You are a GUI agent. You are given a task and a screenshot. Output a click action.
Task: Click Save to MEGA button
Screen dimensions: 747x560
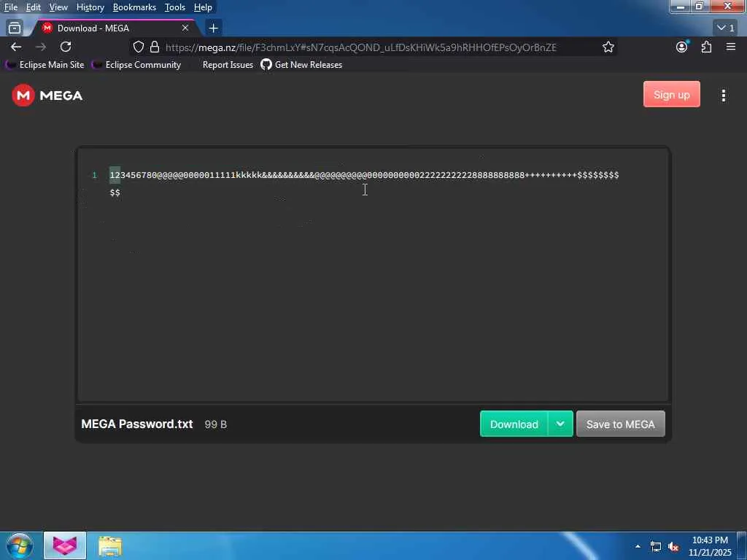click(620, 424)
